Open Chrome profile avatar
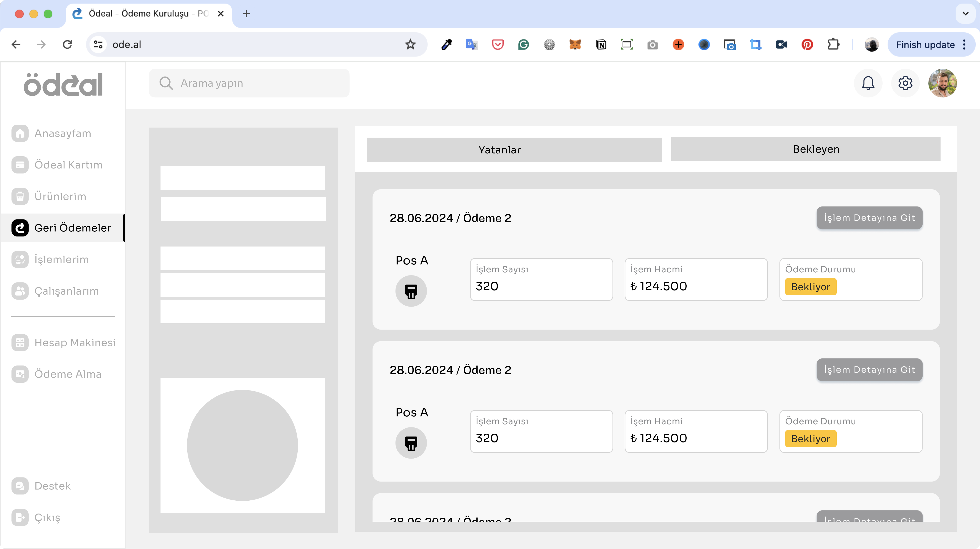This screenshot has height=549, width=980. coord(872,45)
